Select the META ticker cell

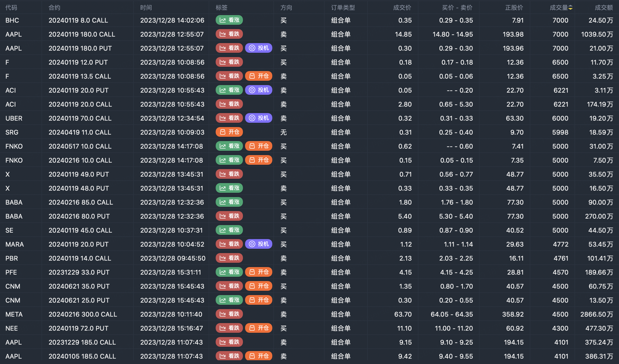pos(14,314)
